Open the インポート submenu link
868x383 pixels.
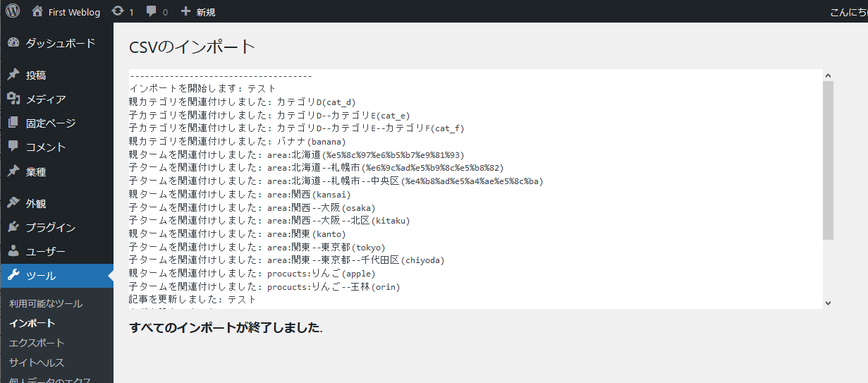(32, 323)
